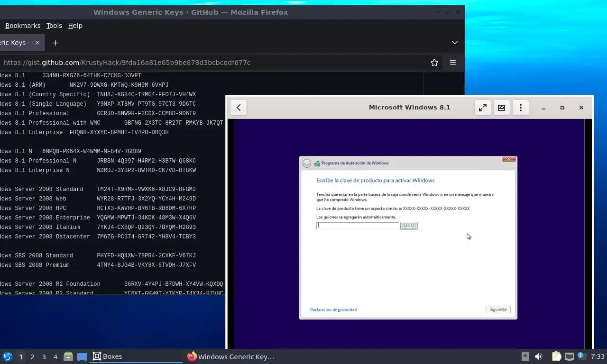
Task: Go back in the Boxes window header
Action: pyautogui.click(x=239, y=108)
